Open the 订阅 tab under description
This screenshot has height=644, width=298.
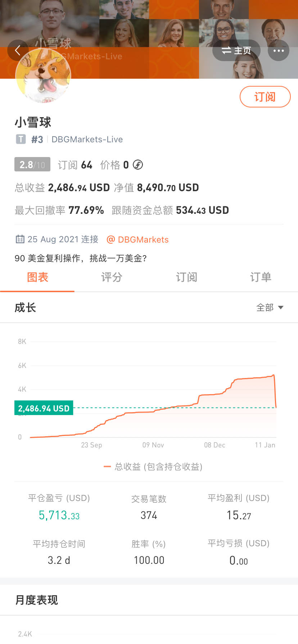(186, 277)
